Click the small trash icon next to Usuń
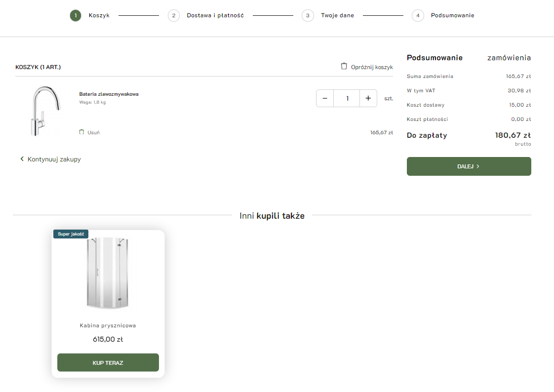The image size is (554, 392). point(81,132)
